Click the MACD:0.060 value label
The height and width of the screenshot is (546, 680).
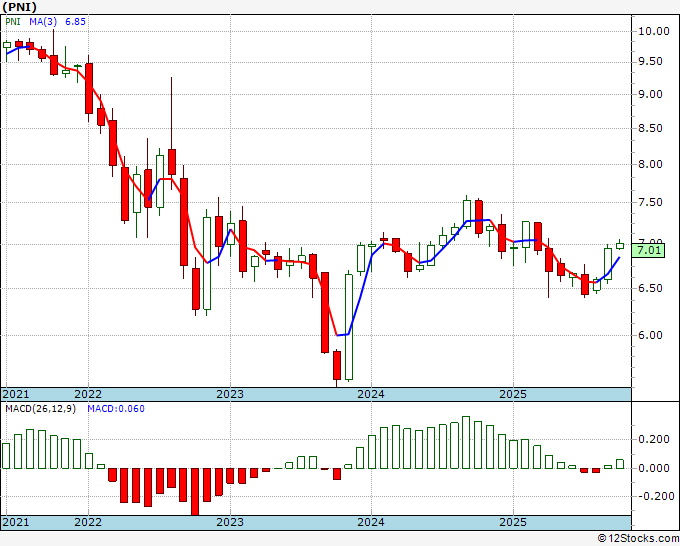[116, 409]
